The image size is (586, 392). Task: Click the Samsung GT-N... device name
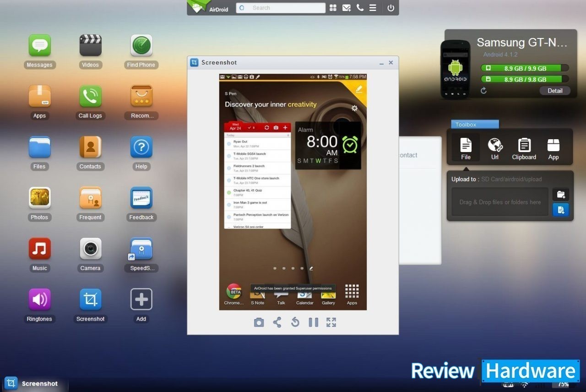[522, 43]
